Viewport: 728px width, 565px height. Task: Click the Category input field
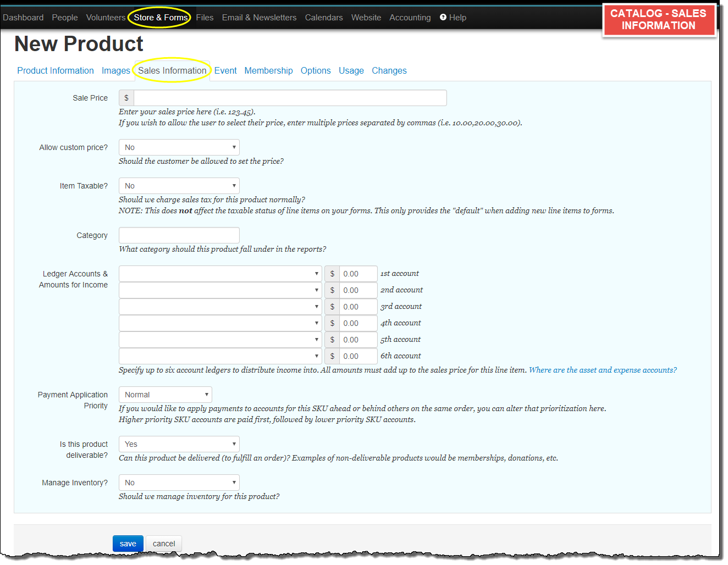click(179, 235)
